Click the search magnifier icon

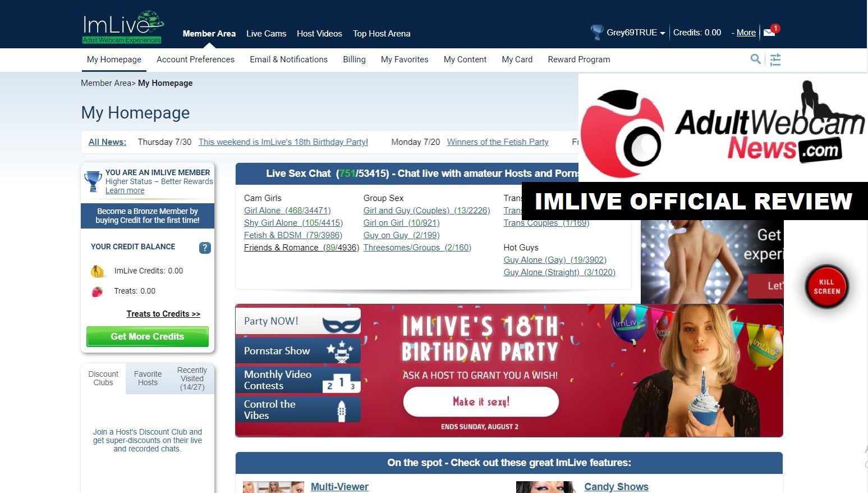point(756,59)
